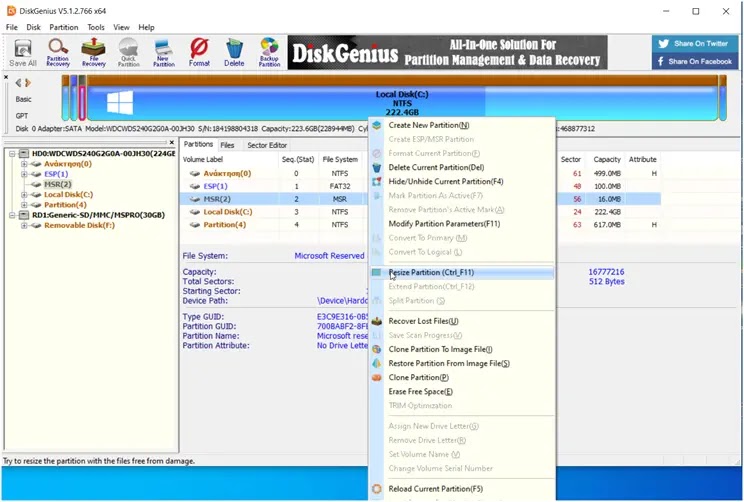Click the Quick Partition toolbar icon
This screenshot has width=744, height=502.
coord(129,53)
